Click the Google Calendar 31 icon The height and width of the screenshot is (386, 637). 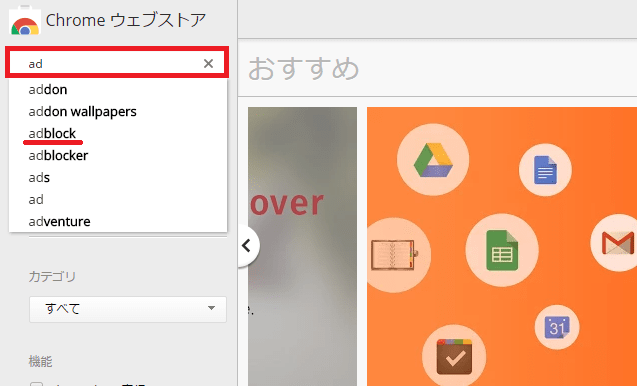pos(557,327)
